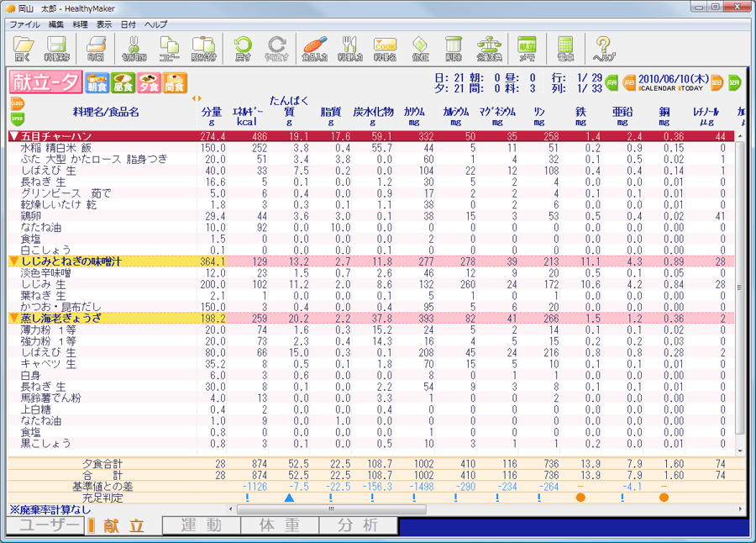756x543 pixels.
Task: Click the エネルギー kcal column header
Action: click(x=247, y=116)
